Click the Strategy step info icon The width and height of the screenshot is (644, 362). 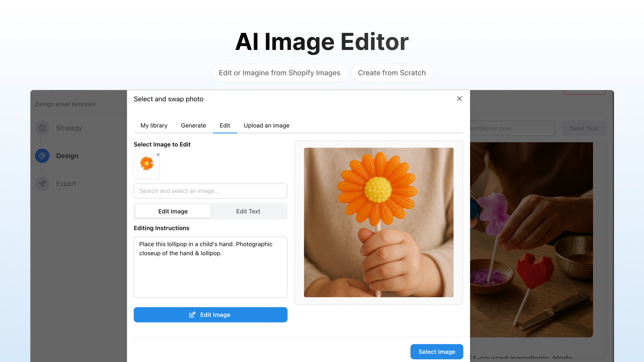42,128
